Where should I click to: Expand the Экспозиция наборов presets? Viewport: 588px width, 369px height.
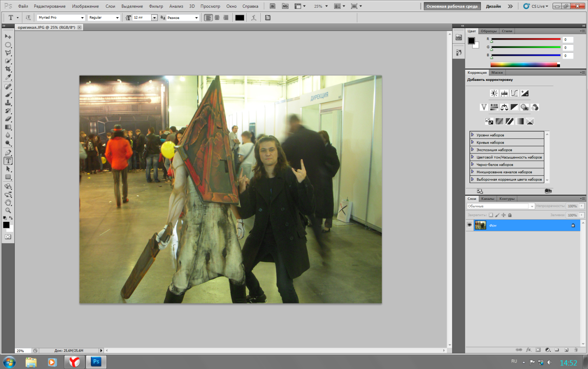tap(472, 150)
